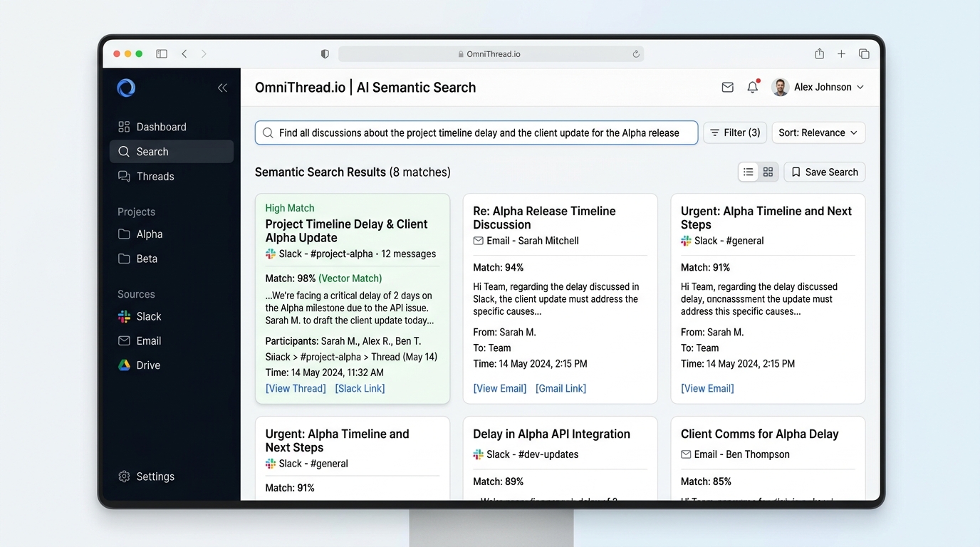Image resolution: width=980 pixels, height=547 pixels.
Task: Click the privacy shield icon in the browser toolbar
Action: point(325,54)
